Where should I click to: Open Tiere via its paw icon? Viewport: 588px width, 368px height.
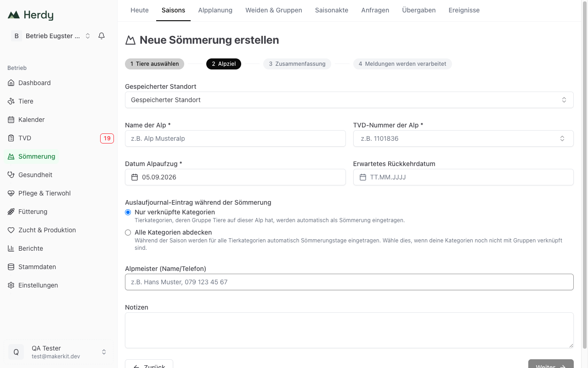tap(11, 101)
